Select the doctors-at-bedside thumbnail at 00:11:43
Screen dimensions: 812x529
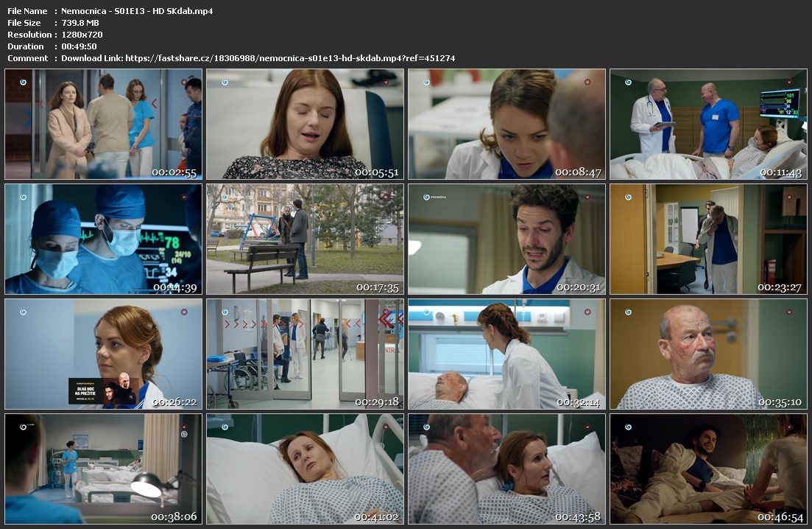coord(708,124)
